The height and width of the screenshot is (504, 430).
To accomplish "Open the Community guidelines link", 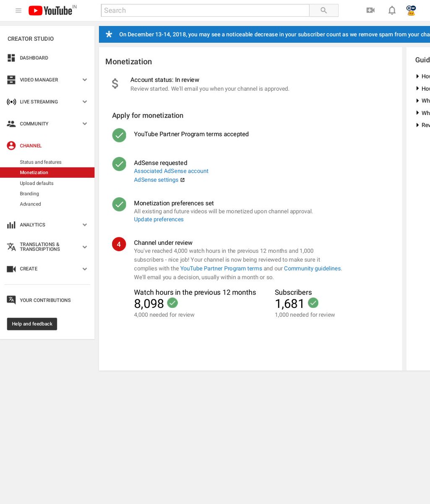I will click(313, 268).
